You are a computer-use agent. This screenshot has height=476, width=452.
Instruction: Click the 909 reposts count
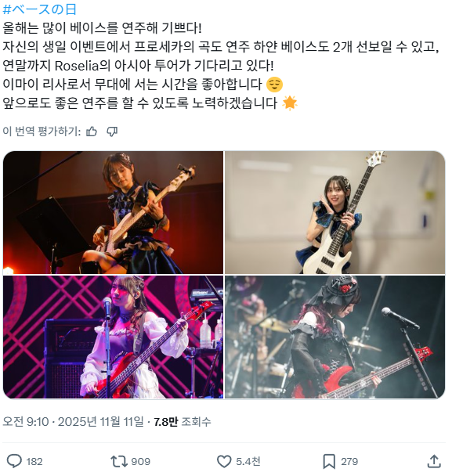pos(141,461)
